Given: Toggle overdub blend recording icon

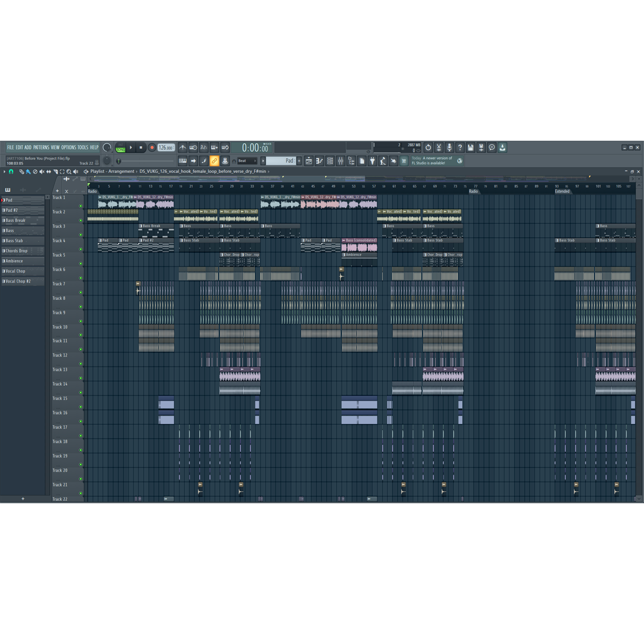Looking at the screenshot, I should (215, 147).
